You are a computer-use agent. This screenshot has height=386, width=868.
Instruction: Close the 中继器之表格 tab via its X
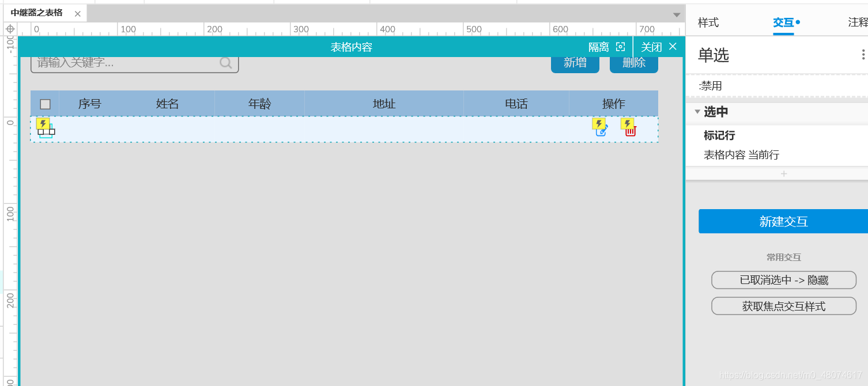[x=78, y=13]
